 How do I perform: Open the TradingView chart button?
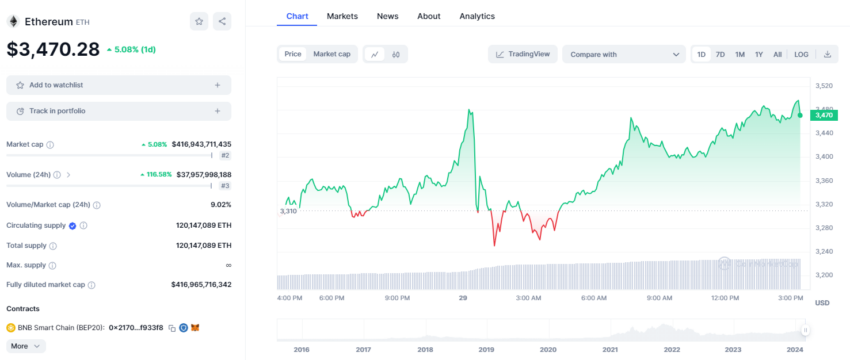[x=523, y=54]
